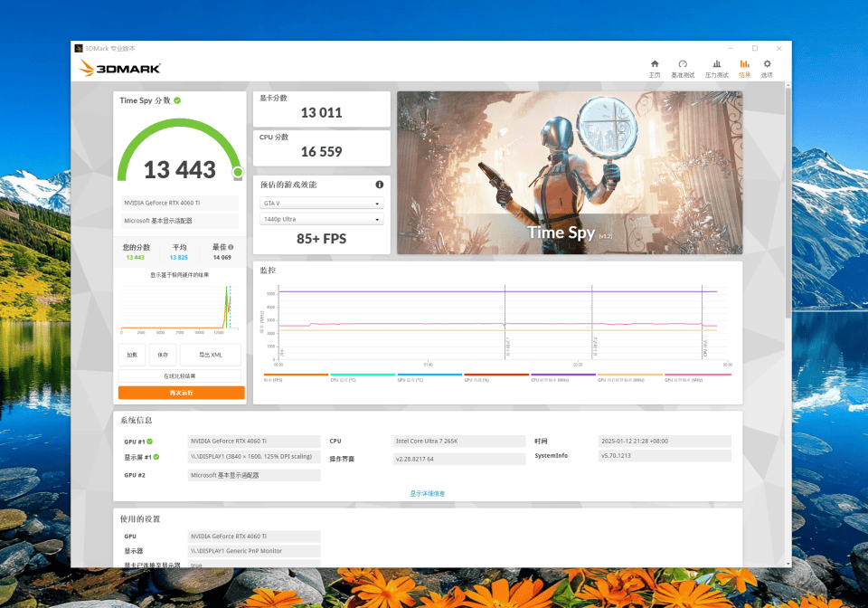The height and width of the screenshot is (608, 868).
Task: Click the Time Spy preview image
Action: tap(570, 173)
